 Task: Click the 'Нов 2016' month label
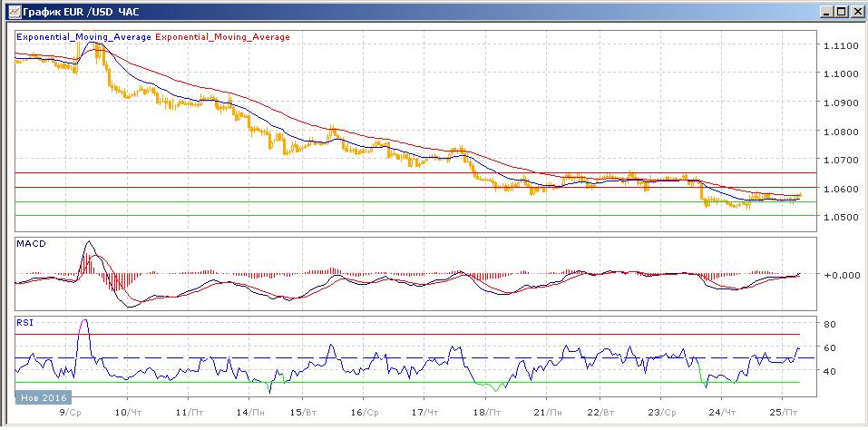coord(42,397)
